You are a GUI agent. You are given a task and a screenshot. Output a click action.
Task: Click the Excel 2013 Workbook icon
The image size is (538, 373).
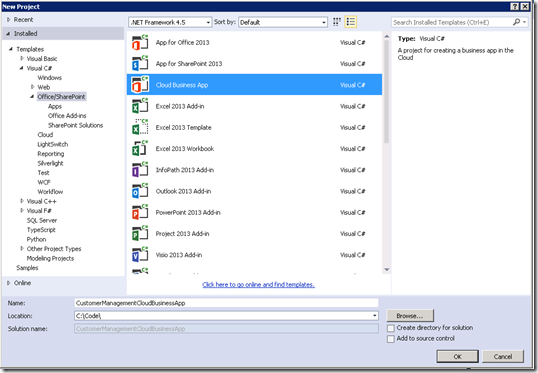(x=140, y=149)
